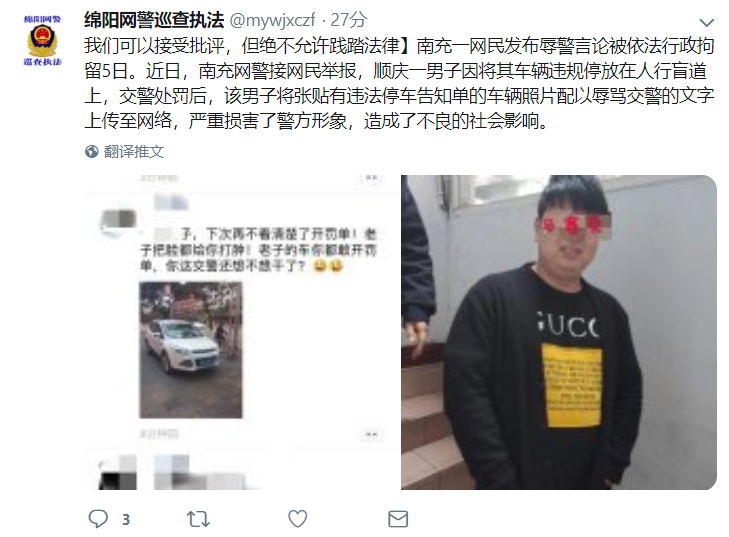Open the police badge profile avatar
The width and height of the screenshot is (729, 537).
pyautogui.click(x=42, y=40)
